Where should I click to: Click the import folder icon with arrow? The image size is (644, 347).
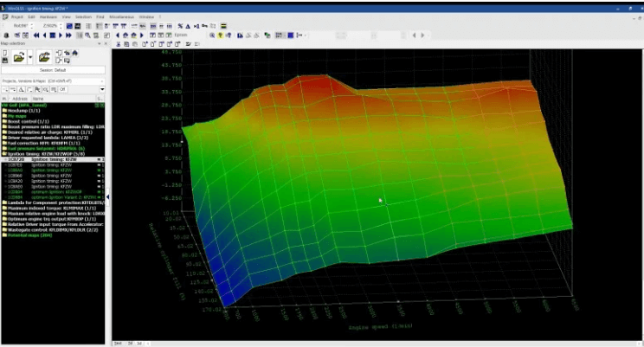44,57
